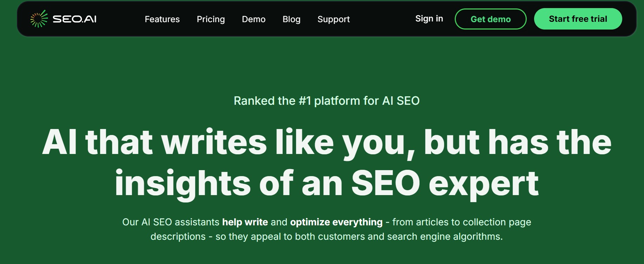This screenshot has width=644, height=264.
Task: Click the words 'AI SEO' in the tagline
Action: click(401, 101)
